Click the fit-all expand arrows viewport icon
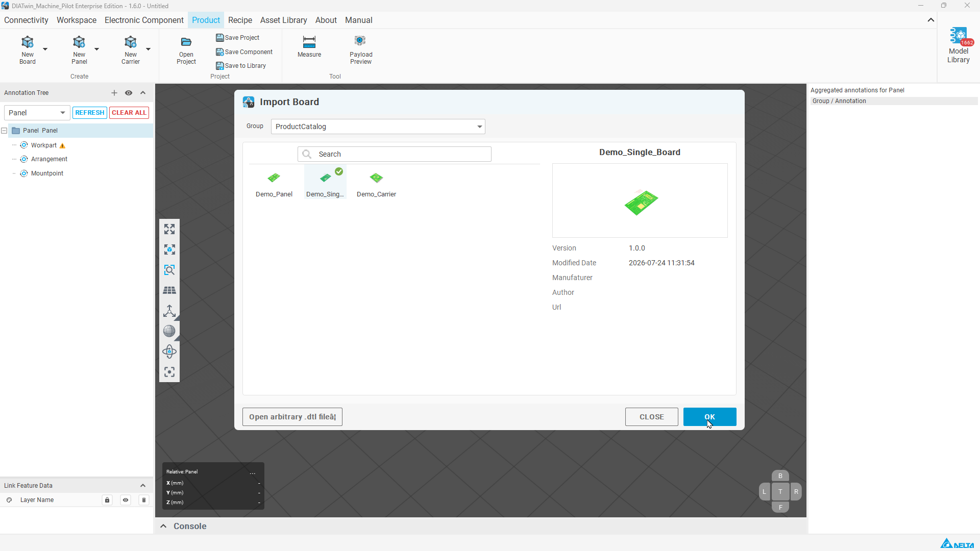 [169, 229]
